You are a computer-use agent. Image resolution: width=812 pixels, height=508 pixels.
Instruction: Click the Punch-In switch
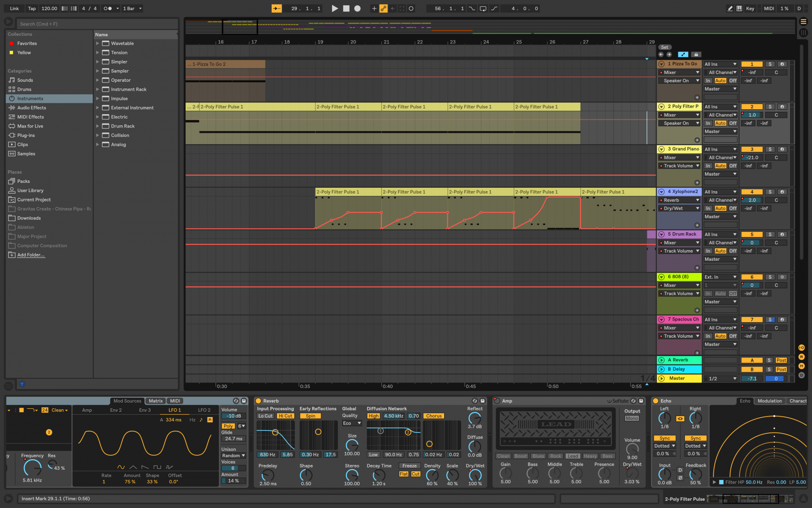[x=471, y=8]
